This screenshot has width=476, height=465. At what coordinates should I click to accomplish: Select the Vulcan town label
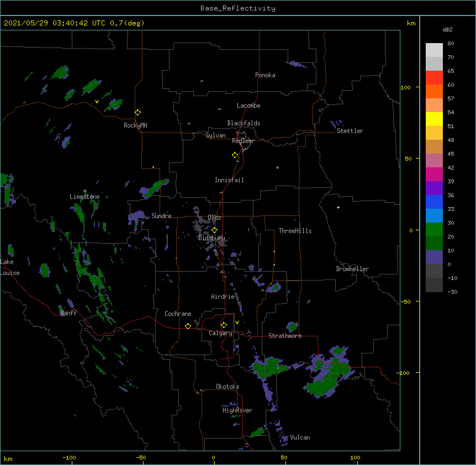point(300,437)
